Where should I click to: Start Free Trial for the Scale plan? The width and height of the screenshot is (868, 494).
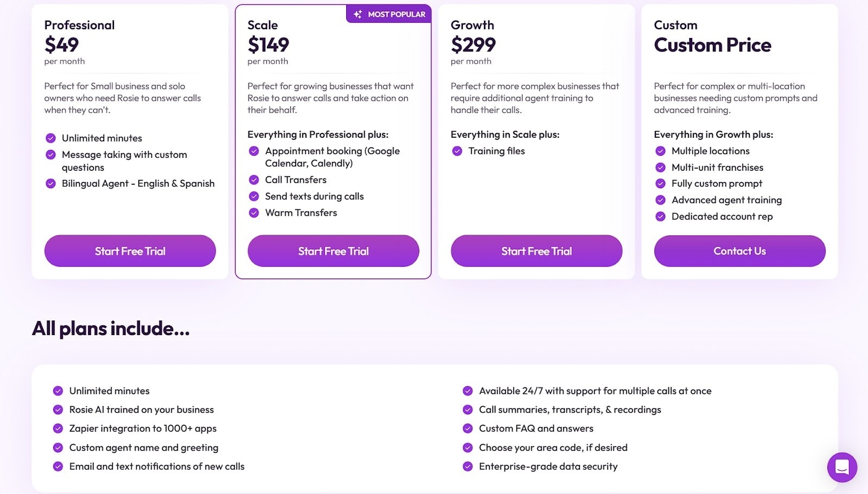333,251
